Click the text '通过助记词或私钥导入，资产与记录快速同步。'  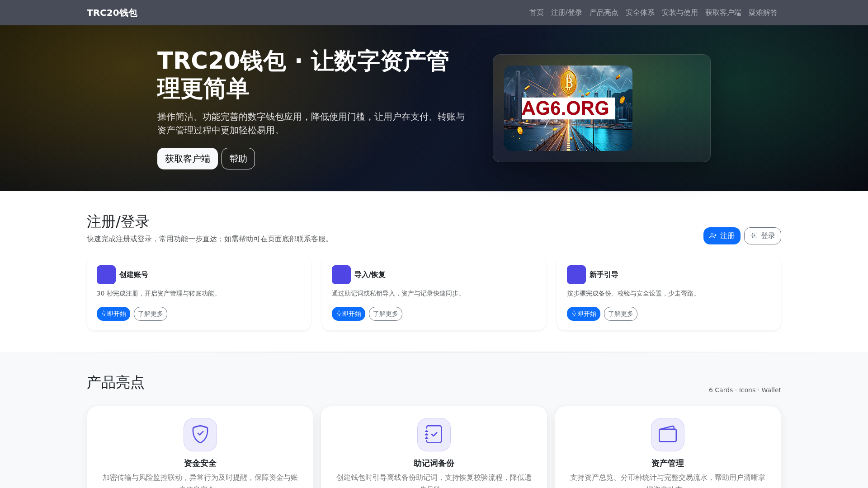coord(398,294)
